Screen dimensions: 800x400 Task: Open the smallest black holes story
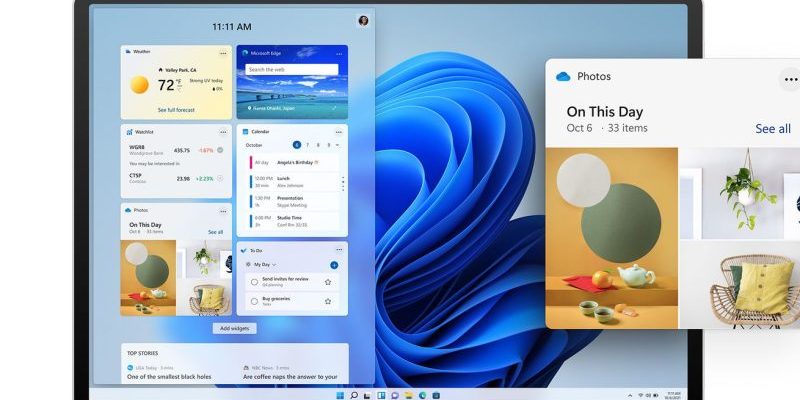[169, 377]
